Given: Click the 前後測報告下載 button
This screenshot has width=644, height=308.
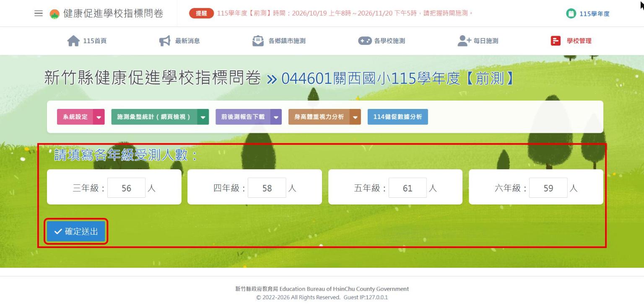Looking at the screenshot, I should 243,117.
